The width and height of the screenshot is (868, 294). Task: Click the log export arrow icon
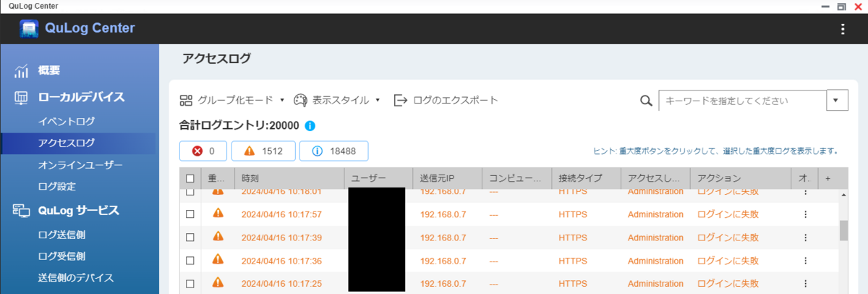click(x=401, y=100)
